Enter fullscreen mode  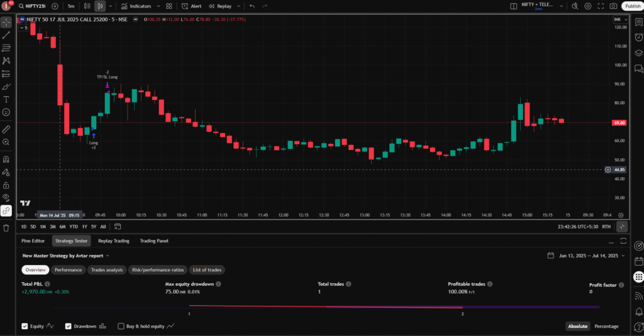(x=601, y=6)
